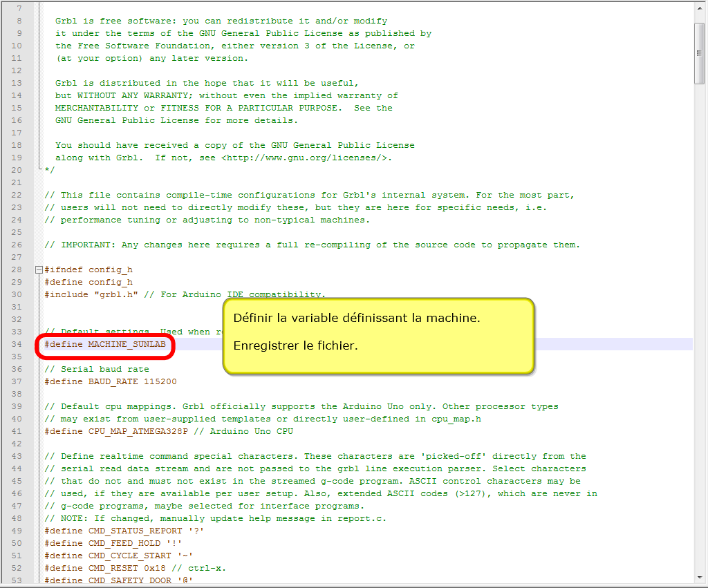
Task: Click the scrollbar up arrow
Action: (699, 8)
